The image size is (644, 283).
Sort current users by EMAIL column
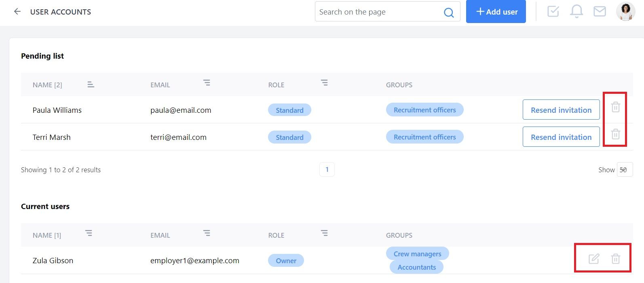(x=207, y=233)
